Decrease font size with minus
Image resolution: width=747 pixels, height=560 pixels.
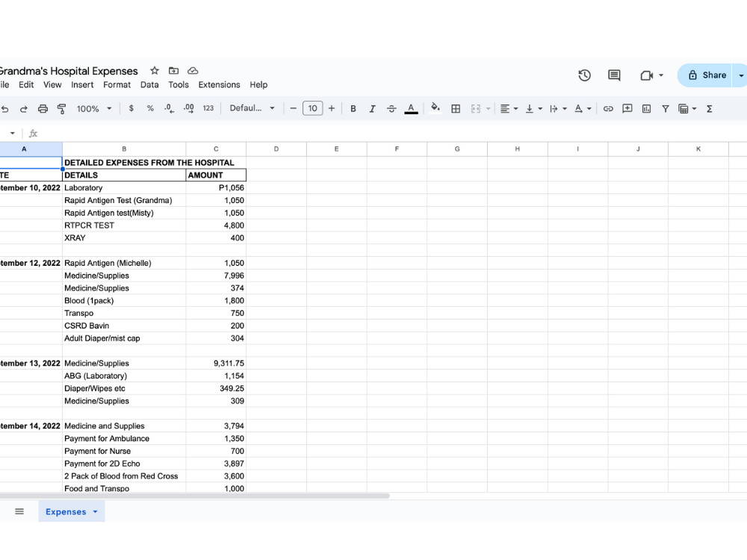coord(293,108)
